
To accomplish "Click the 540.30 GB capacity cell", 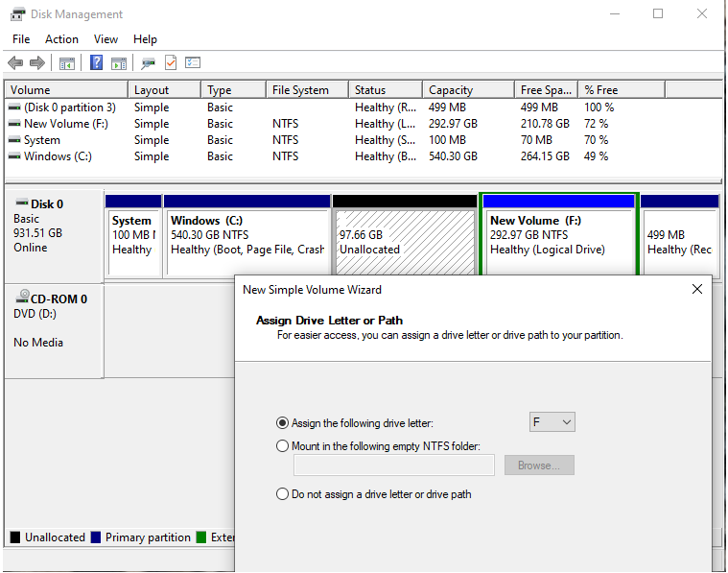I will (x=453, y=156).
